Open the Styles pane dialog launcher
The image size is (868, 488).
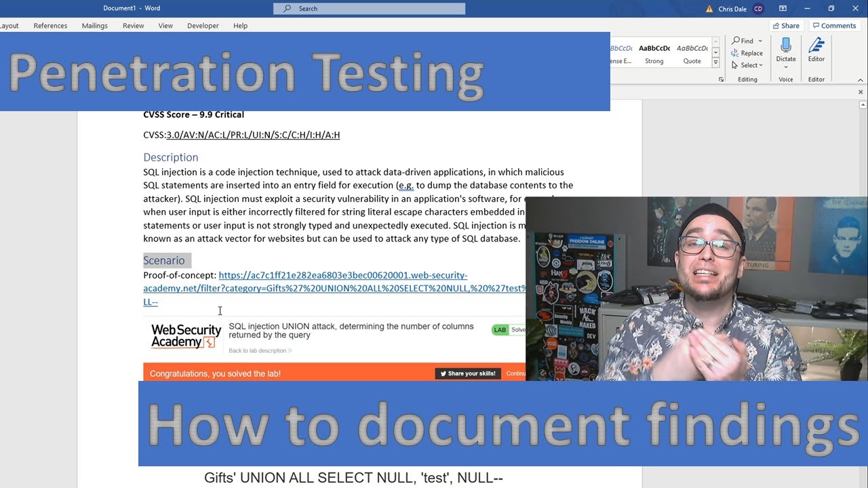tap(721, 79)
